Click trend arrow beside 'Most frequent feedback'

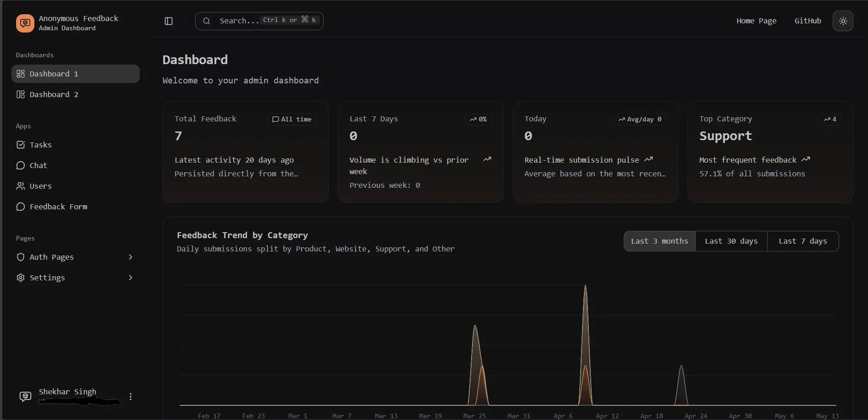(806, 159)
